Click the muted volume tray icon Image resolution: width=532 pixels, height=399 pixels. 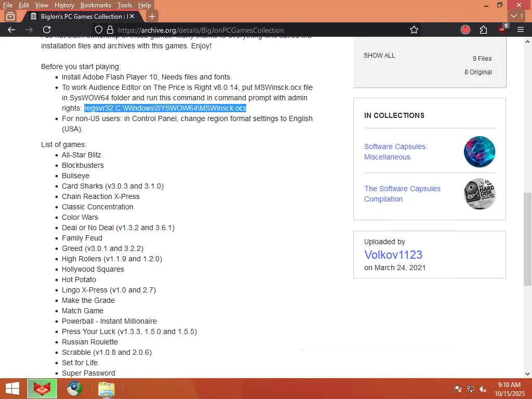[x=483, y=389]
